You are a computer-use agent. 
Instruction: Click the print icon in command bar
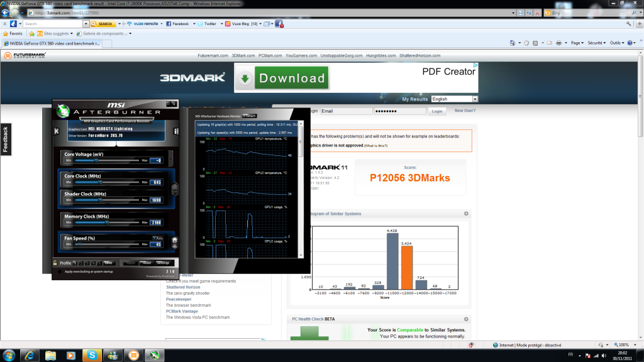[x=558, y=43]
